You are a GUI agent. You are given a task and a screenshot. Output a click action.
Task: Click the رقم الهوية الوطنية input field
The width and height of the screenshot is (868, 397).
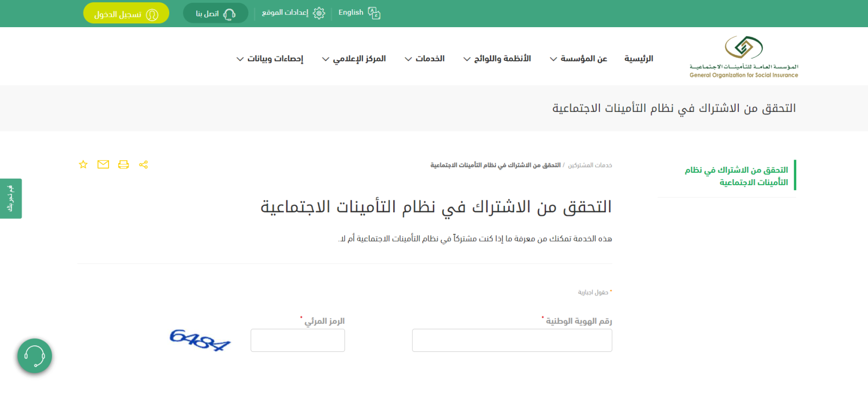pos(512,341)
